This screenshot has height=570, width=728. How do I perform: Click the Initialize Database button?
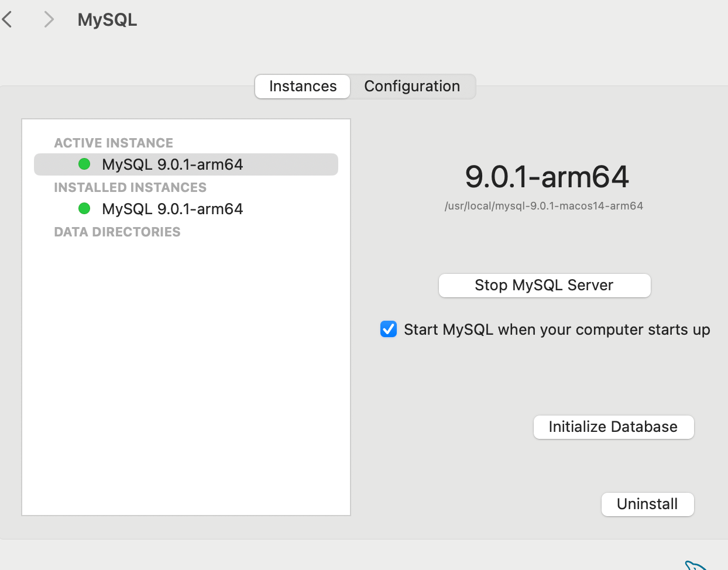click(613, 427)
